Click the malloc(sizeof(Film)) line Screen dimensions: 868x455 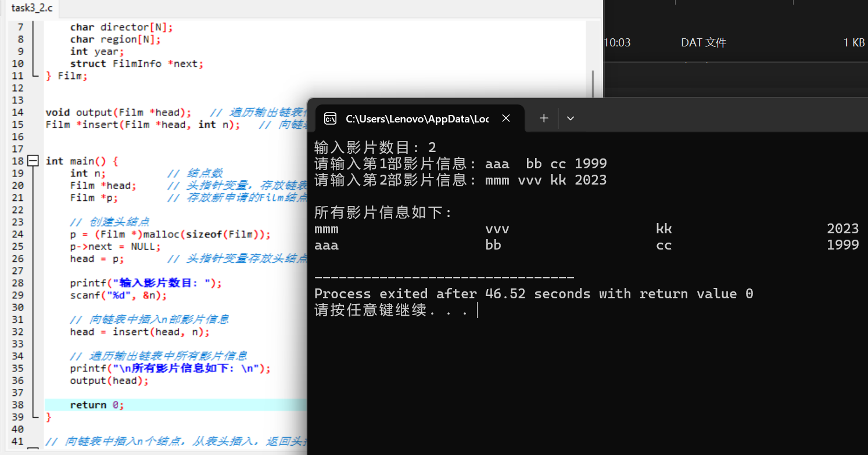170,234
